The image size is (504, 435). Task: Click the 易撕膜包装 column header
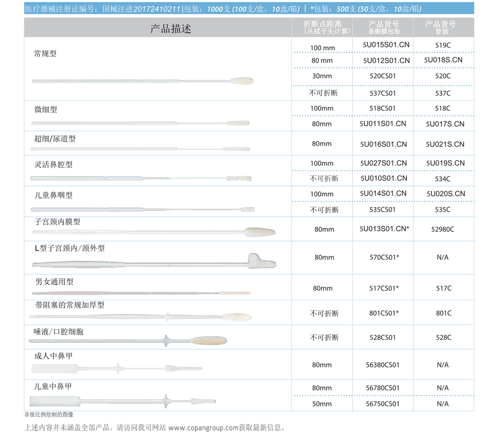point(384,31)
